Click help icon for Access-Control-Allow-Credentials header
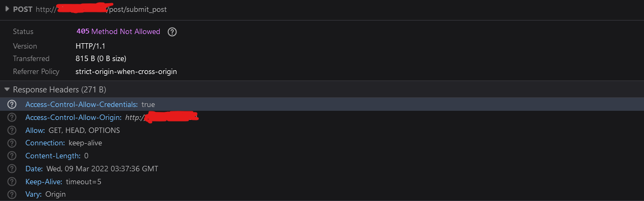Screen dimensions: 644x201 coord(12,104)
